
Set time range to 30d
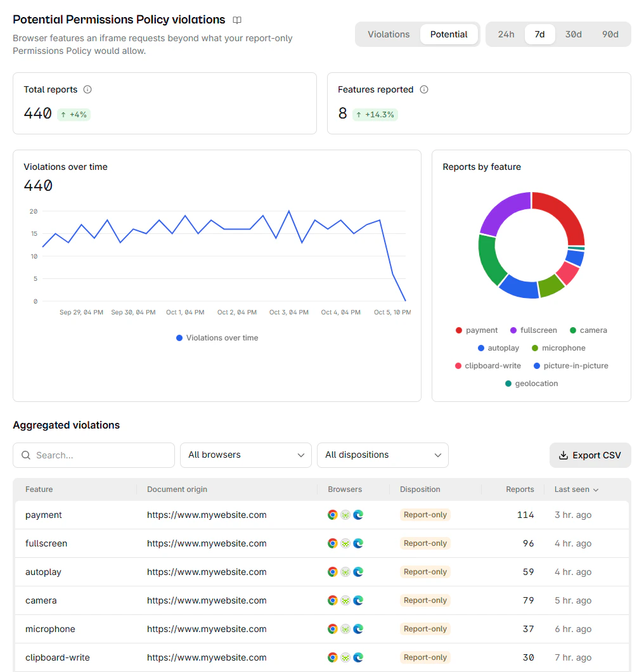coord(573,34)
